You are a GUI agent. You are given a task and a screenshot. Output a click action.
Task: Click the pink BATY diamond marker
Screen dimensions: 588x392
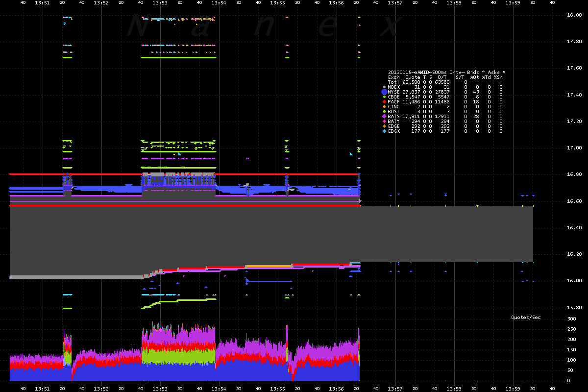tap(384, 121)
